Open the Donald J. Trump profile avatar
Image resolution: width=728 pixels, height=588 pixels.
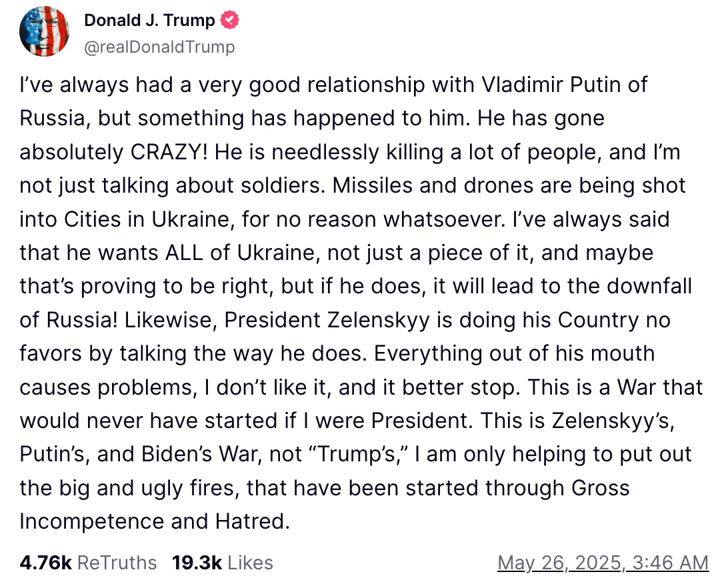tap(44, 31)
